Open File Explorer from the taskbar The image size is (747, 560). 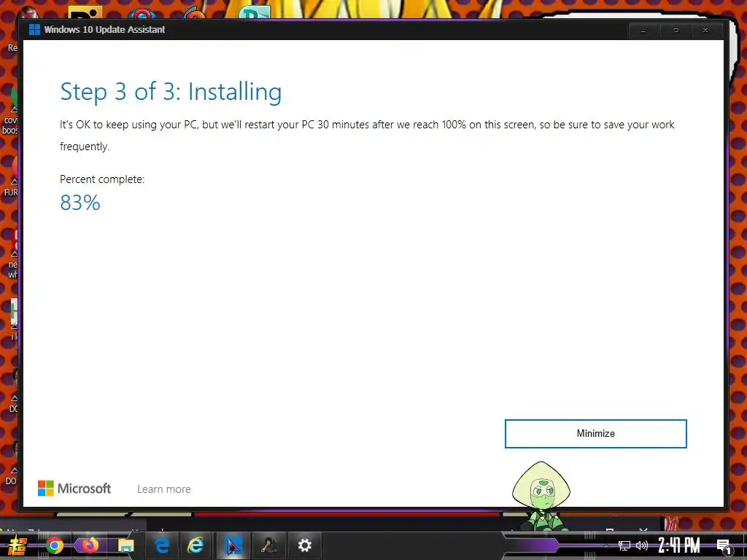(125, 545)
